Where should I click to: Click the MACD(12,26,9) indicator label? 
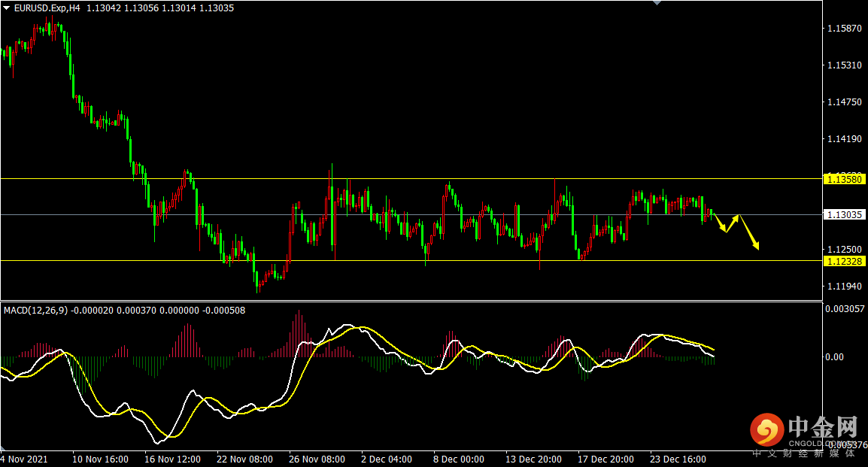[x=35, y=311]
